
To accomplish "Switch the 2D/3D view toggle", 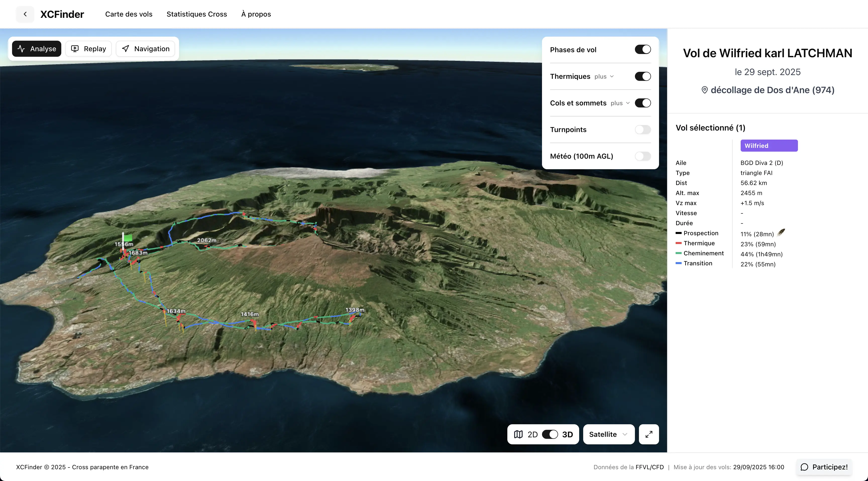I will [550, 434].
